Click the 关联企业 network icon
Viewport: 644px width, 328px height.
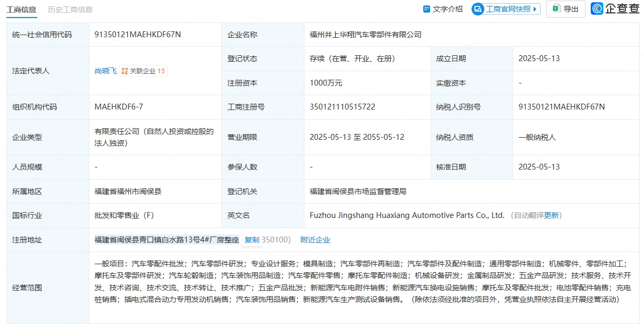tap(125, 71)
